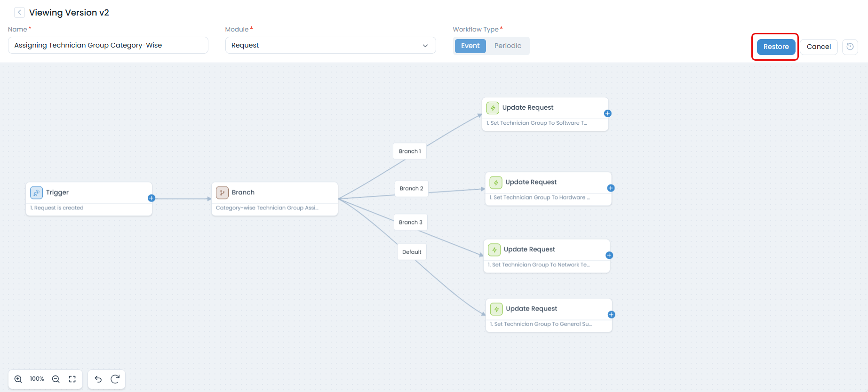Zoom out of the workflow canvas
The width and height of the screenshot is (868, 392).
pyautogui.click(x=56, y=379)
